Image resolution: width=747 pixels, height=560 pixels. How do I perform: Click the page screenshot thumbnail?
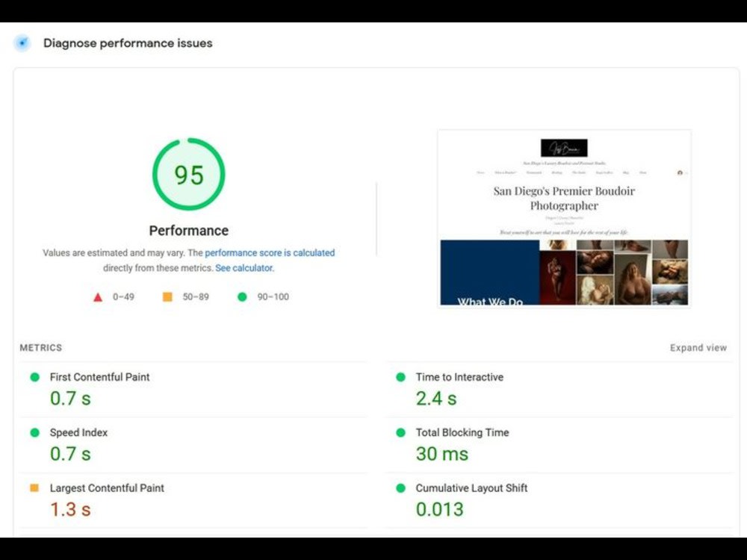pos(564,219)
